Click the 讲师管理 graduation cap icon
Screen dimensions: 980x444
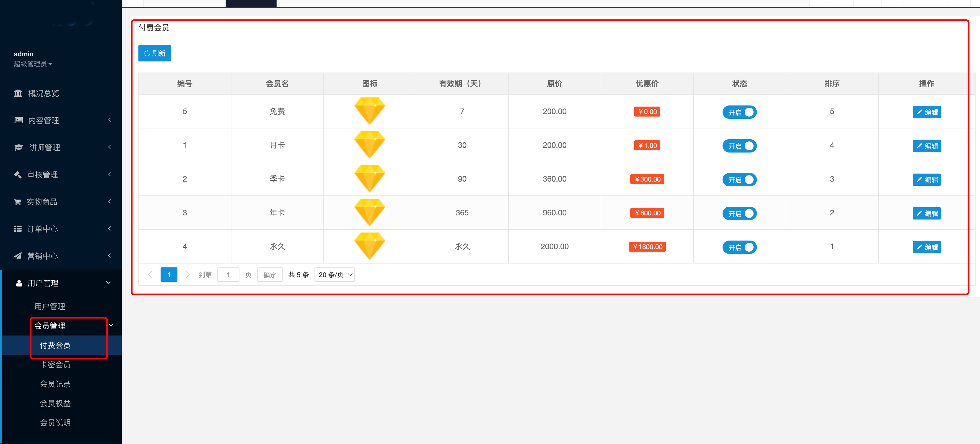click(x=18, y=147)
